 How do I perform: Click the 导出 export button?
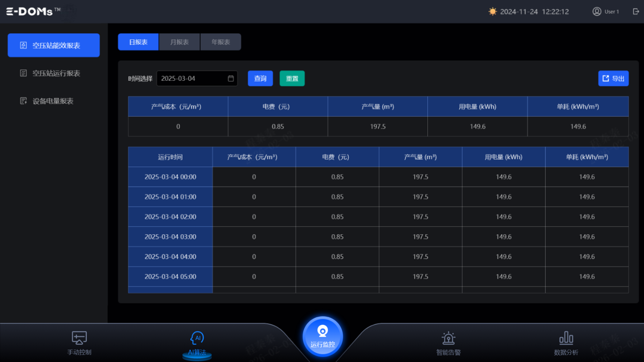[x=613, y=79]
